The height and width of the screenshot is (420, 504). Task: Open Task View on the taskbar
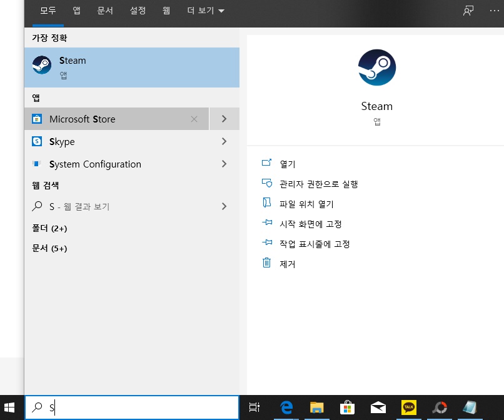[x=254, y=407]
